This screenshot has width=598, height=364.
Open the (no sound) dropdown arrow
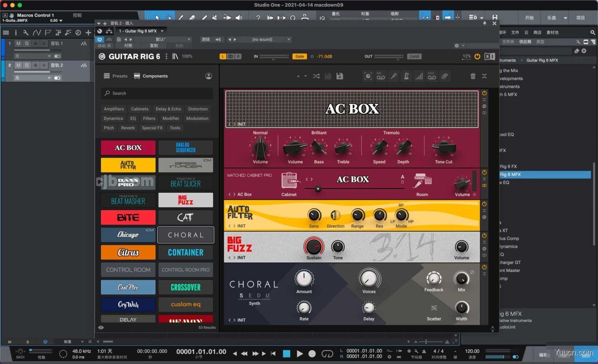coord(289,39)
